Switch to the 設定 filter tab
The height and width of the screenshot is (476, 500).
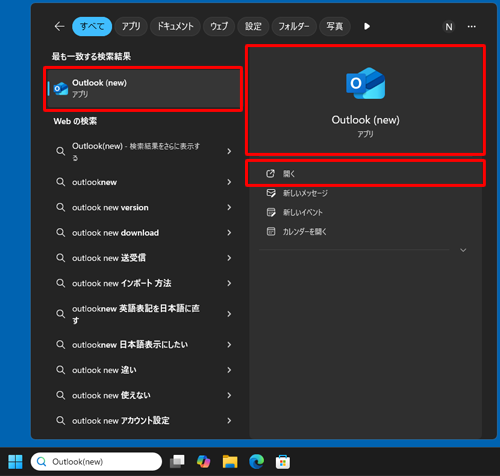(253, 26)
